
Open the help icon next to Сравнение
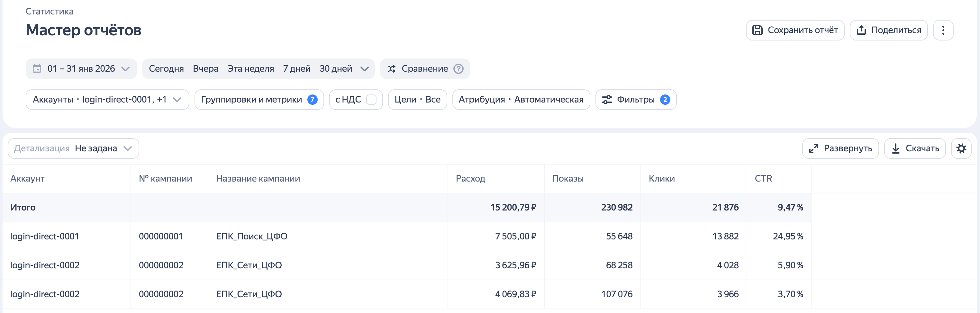click(x=458, y=69)
